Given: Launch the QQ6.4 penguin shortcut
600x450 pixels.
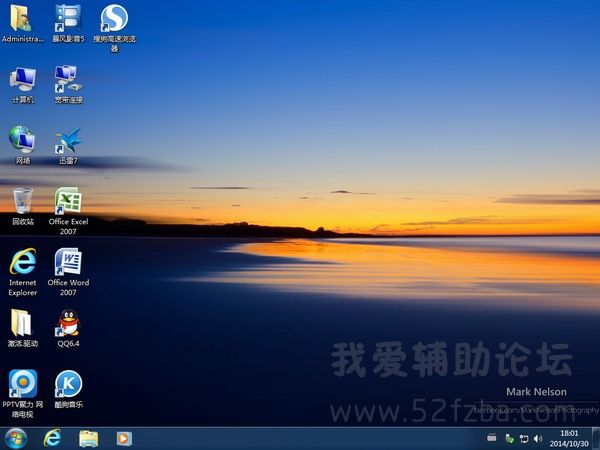Looking at the screenshot, I should (68, 323).
